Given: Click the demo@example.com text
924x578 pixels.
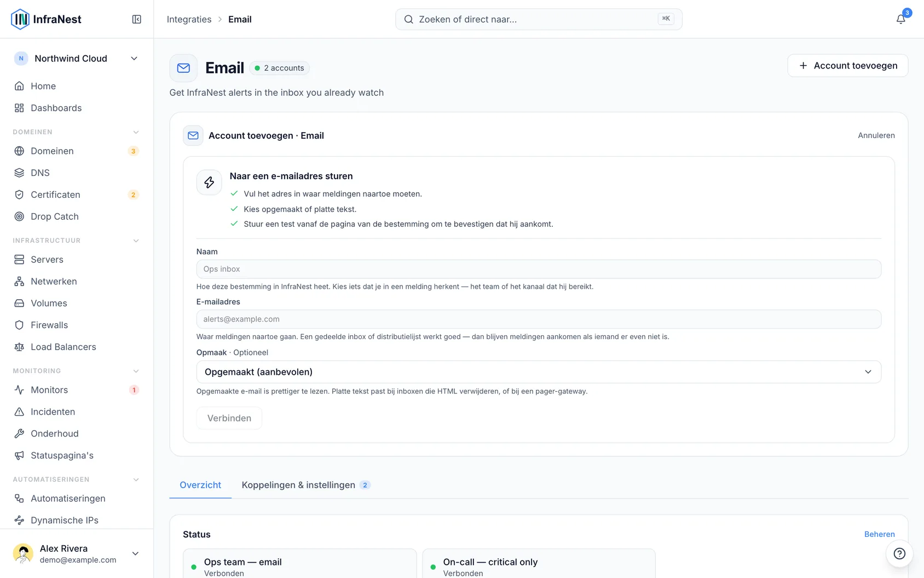Looking at the screenshot, I should 78,560.
